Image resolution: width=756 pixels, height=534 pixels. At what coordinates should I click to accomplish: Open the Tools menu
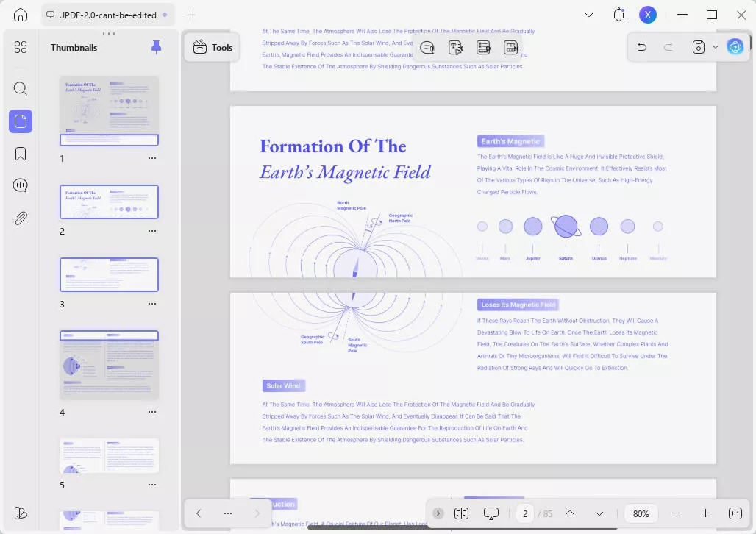(212, 47)
